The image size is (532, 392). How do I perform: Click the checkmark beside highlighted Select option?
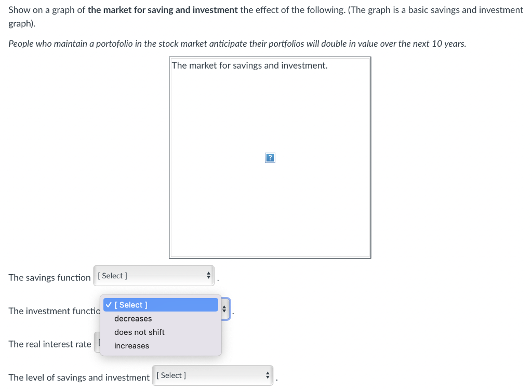[x=109, y=305]
